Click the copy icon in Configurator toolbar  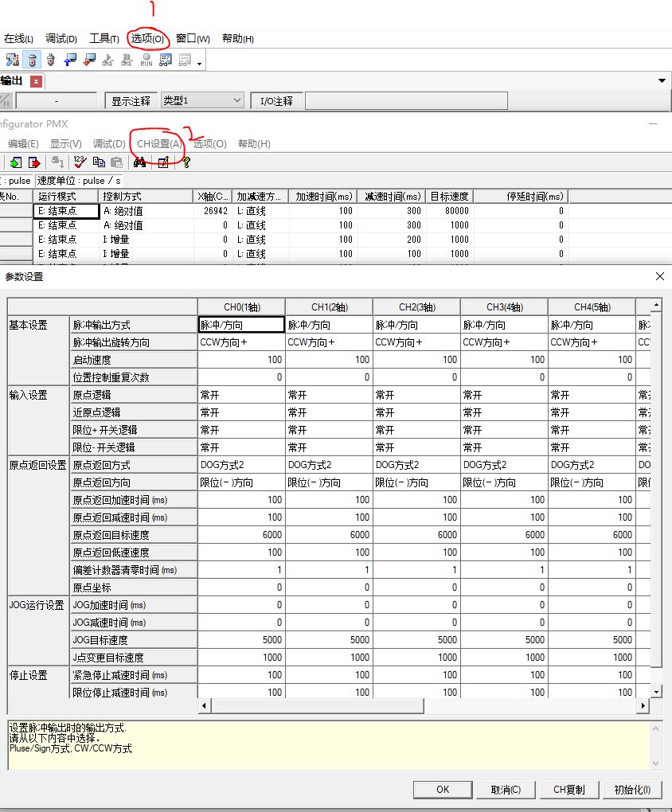pyautogui.click(x=99, y=162)
